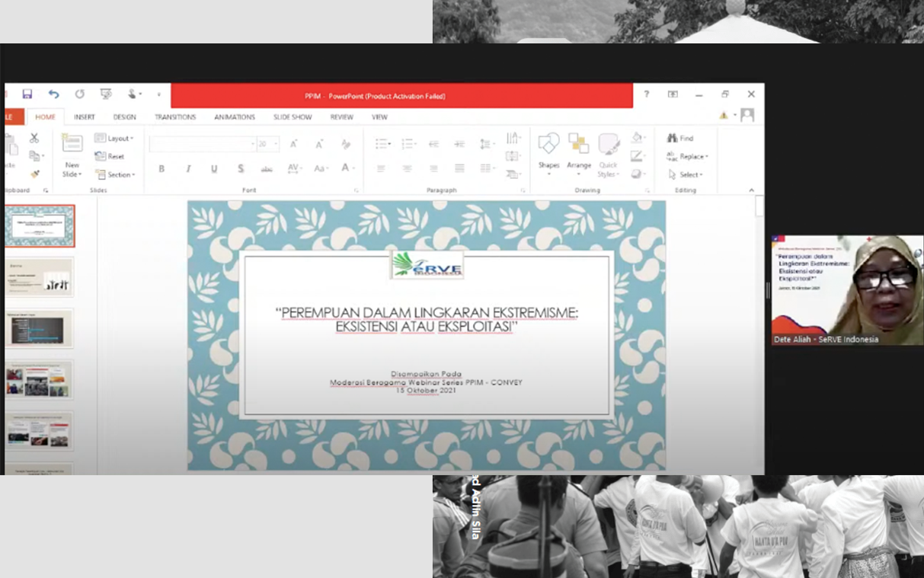Viewport: 924px width, 578px height.
Task: Undo the last action
Action: click(x=53, y=94)
